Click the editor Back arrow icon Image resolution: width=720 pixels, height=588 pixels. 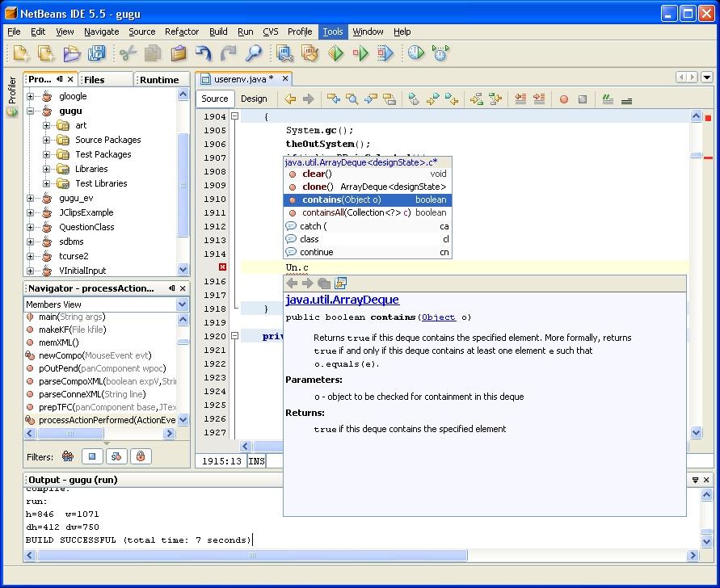290,99
